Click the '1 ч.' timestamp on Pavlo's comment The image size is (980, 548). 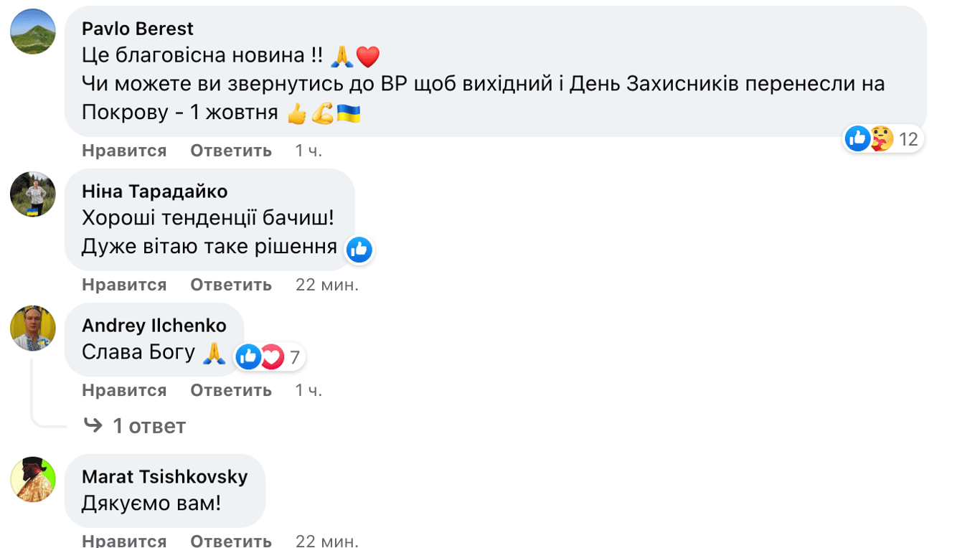coord(310,150)
